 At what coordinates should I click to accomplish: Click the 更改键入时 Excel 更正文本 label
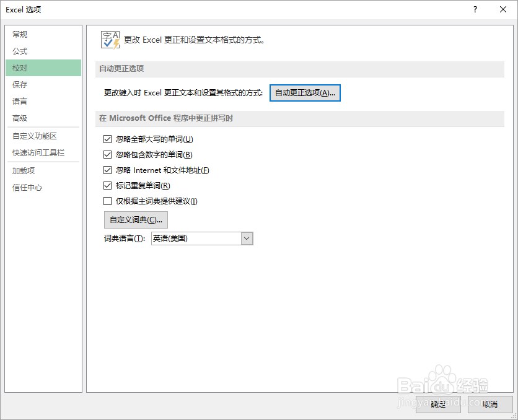click(x=183, y=93)
